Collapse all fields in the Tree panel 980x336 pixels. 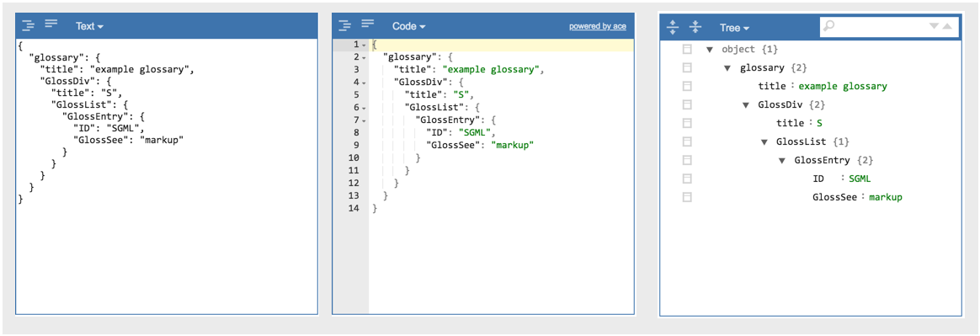[x=695, y=27]
